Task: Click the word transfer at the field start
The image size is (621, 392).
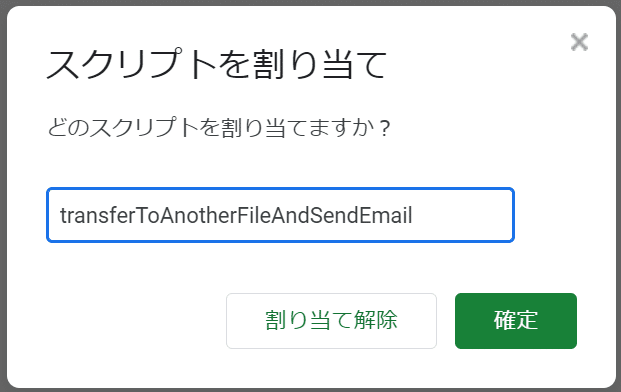Action: point(98,215)
